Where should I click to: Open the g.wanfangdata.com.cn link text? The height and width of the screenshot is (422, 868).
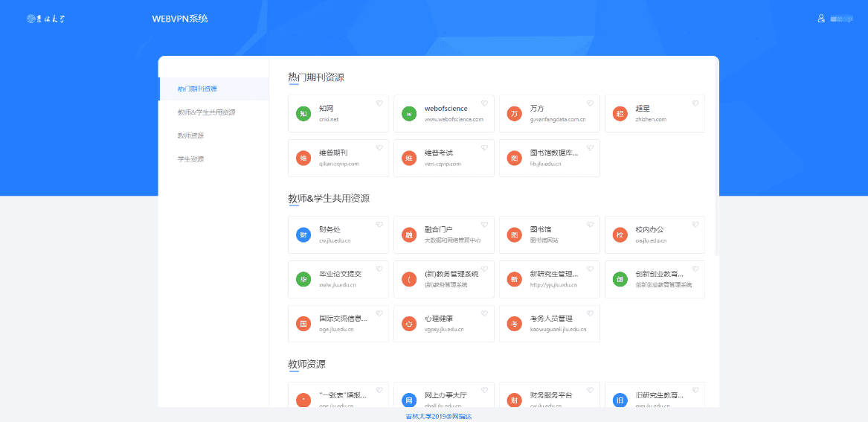point(558,119)
